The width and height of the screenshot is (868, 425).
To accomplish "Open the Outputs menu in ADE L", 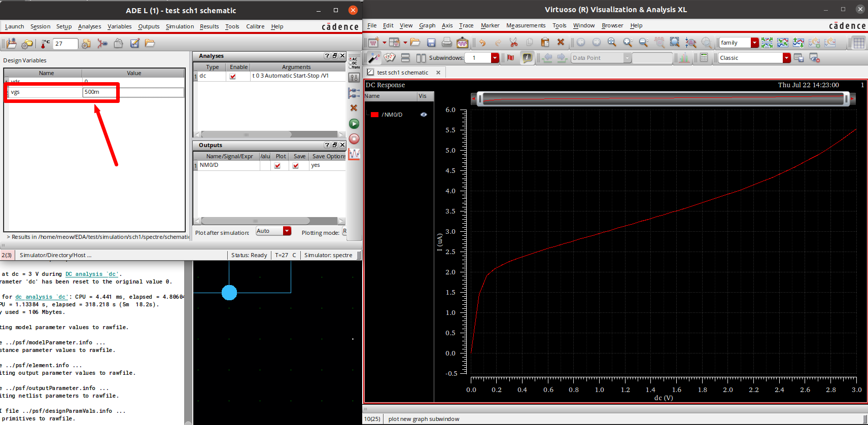I will click(149, 26).
